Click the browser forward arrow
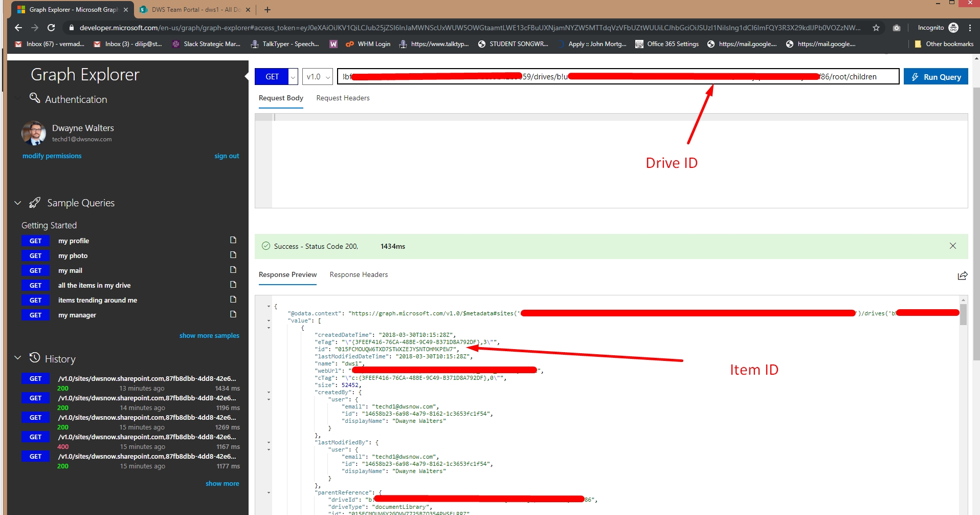 tap(35, 28)
